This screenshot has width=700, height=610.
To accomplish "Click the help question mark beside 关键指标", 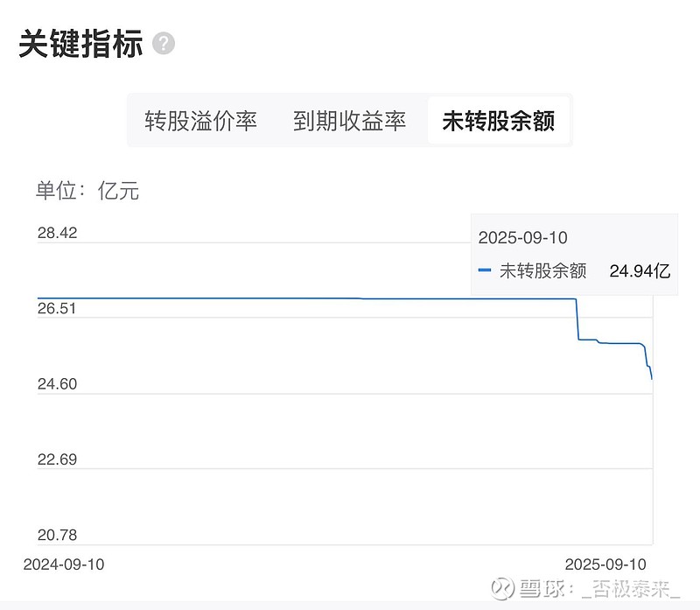I will click(164, 44).
